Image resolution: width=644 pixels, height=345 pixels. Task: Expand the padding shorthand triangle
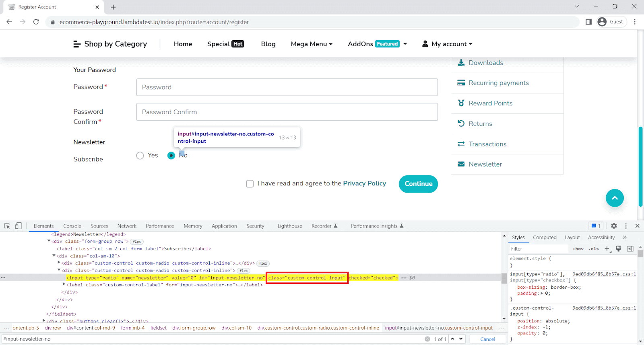tap(542, 293)
